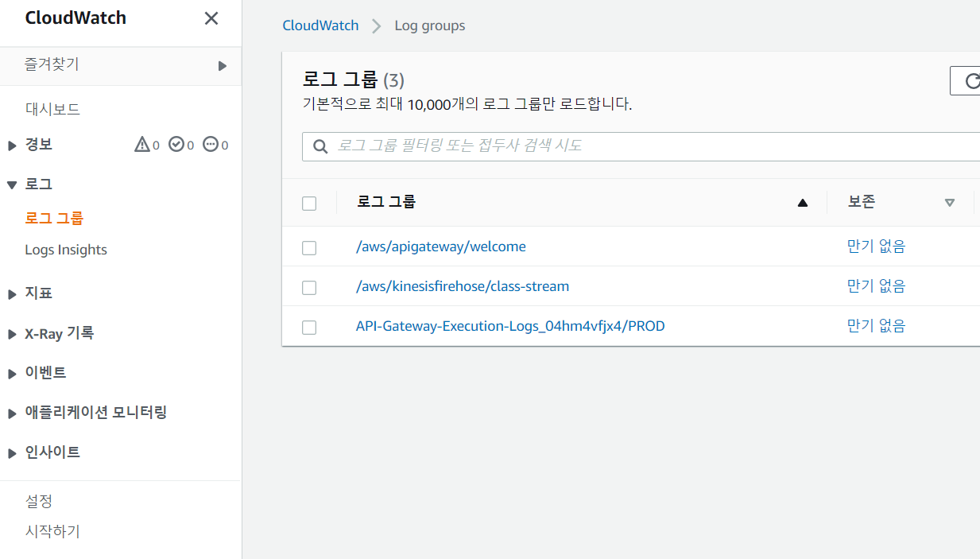Select 로그 그룹 in the sidebar
Viewport: 980px width, 559px height.
point(54,218)
